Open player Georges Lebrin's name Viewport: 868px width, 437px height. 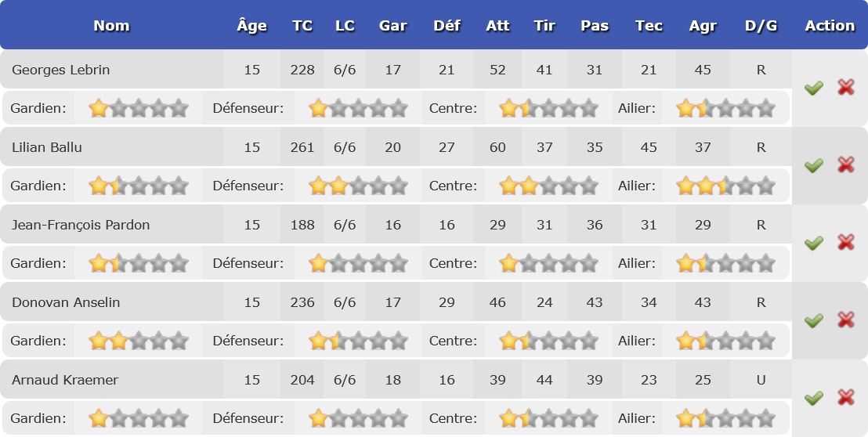pyautogui.click(x=60, y=70)
